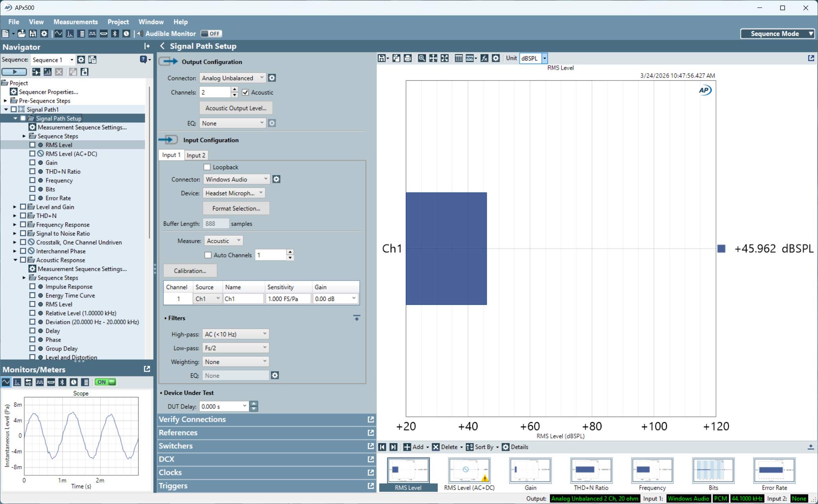Screen dimensions: 818x504
Task: Open the Measurements menu
Action: coord(76,22)
